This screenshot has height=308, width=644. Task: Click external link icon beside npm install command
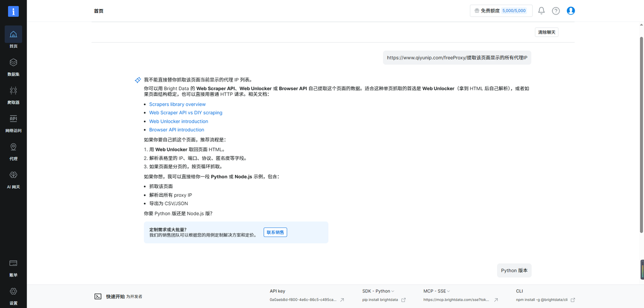(x=573, y=300)
